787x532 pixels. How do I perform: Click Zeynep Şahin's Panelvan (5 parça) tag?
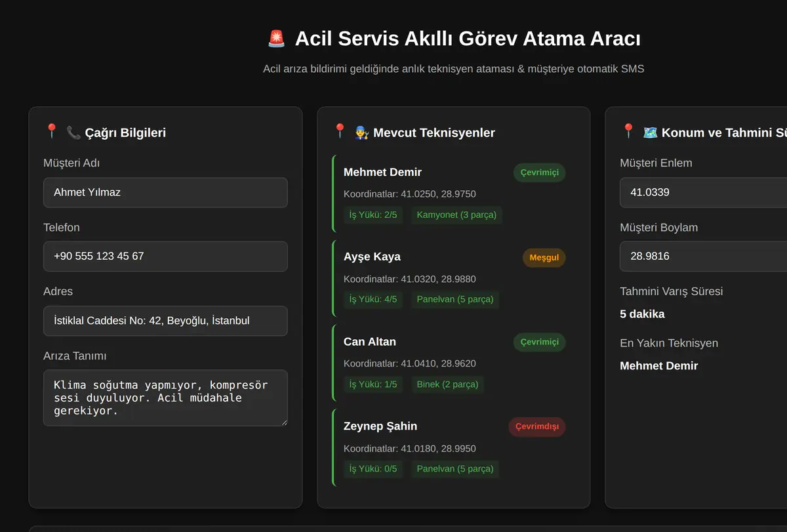[455, 469]
